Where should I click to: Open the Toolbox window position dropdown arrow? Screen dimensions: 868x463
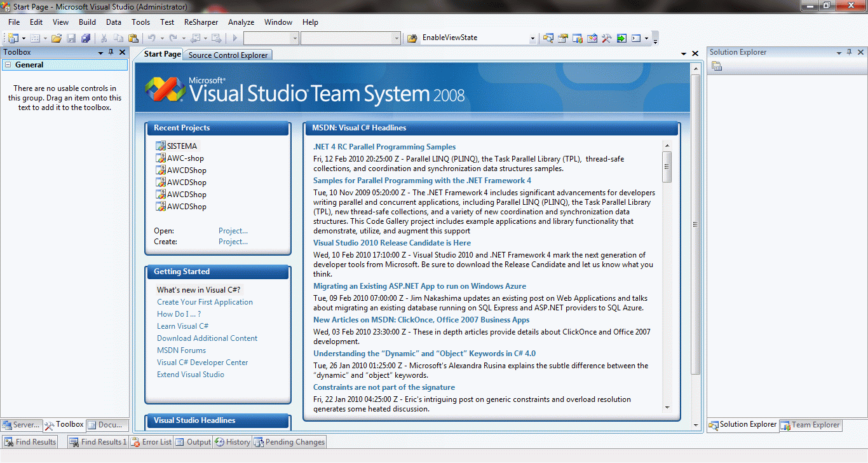pos(100,52)
